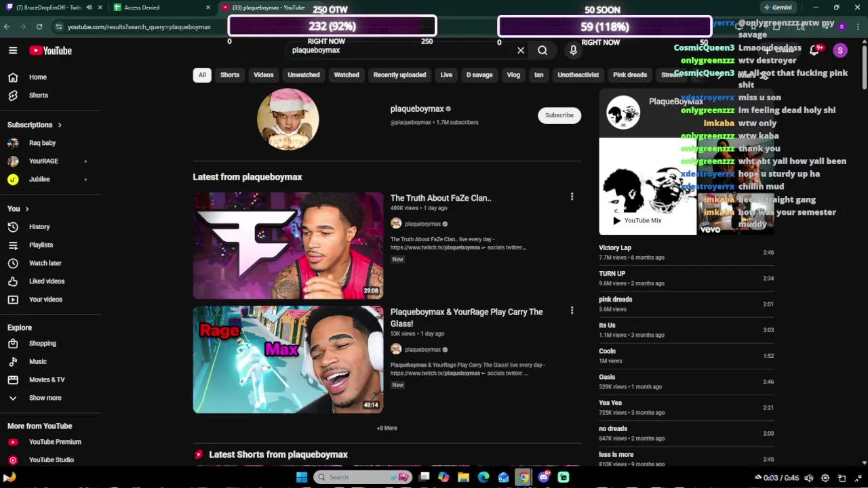Open the player settings gear
This screenshot has width=868, height=488.
(x=825, y=478)
